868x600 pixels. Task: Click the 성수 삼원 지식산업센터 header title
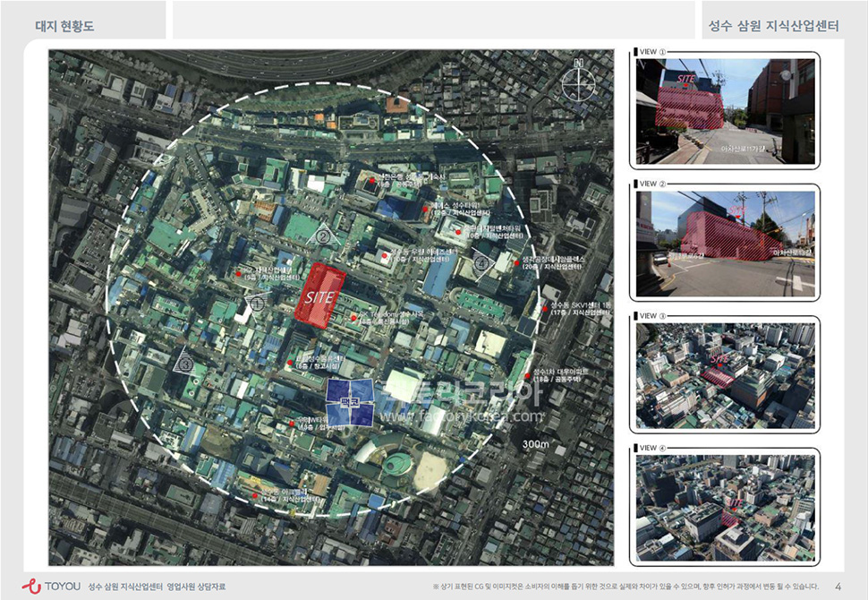(774, 26)
